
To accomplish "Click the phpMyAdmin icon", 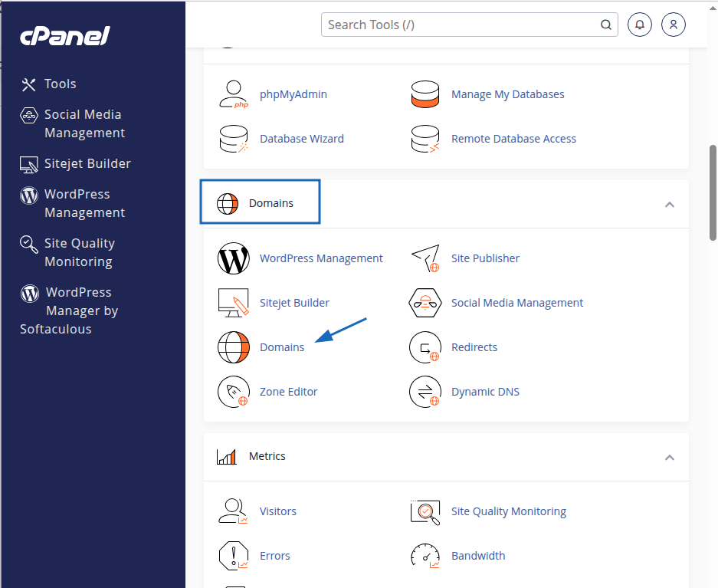I will (x=234, y=94).
